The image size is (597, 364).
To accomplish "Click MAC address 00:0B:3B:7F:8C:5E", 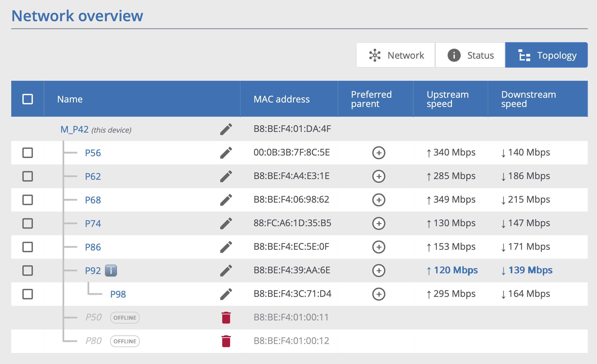I will pyautogui.click(x=292, y=152).
